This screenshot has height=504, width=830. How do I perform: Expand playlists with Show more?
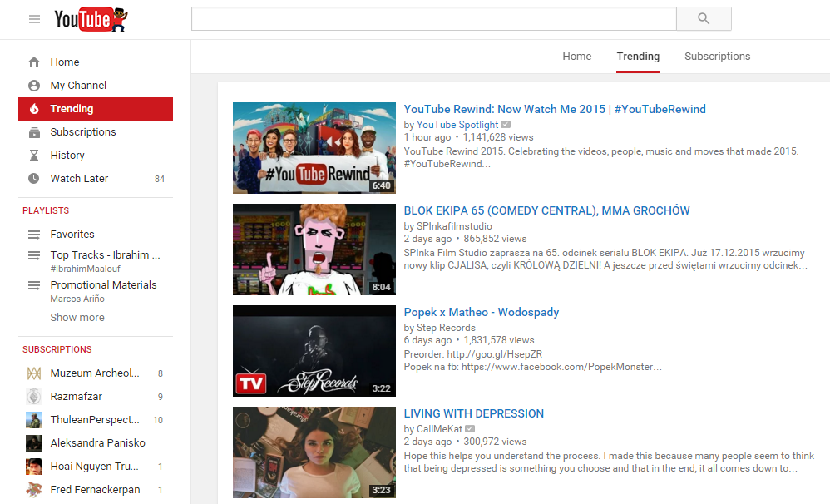(77, 317)
